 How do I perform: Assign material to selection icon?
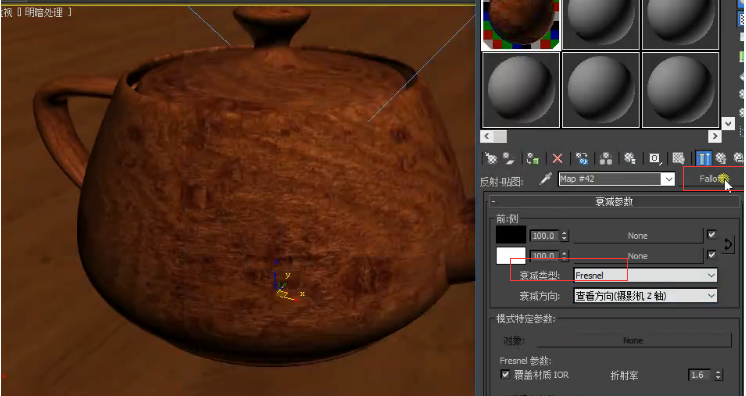tap(533, 158)
